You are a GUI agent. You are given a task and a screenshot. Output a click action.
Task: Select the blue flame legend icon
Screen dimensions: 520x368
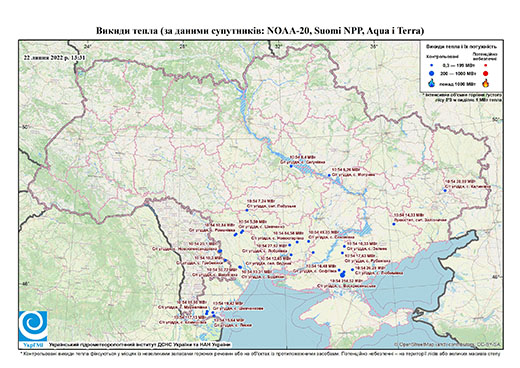point(432,83)
